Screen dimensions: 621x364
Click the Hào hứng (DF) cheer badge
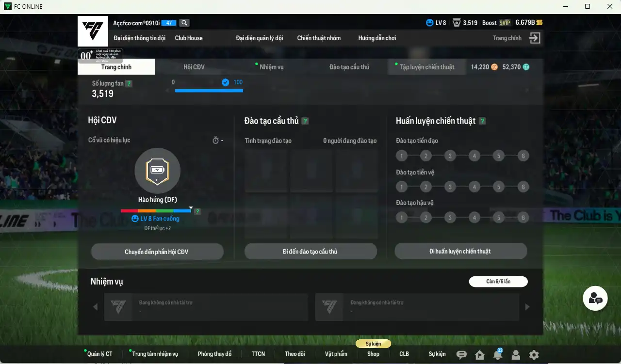[158, 171]
